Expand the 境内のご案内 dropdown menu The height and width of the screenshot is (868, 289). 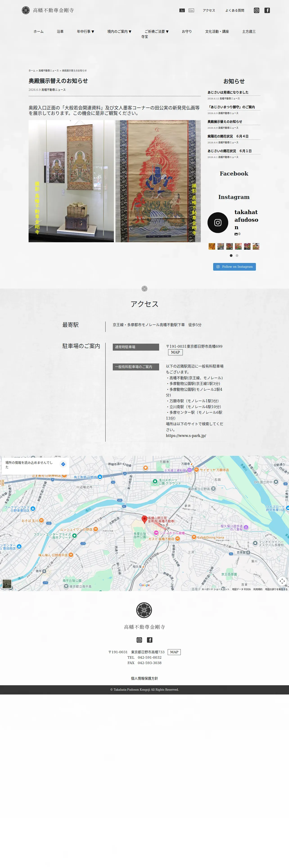(120, 31)
